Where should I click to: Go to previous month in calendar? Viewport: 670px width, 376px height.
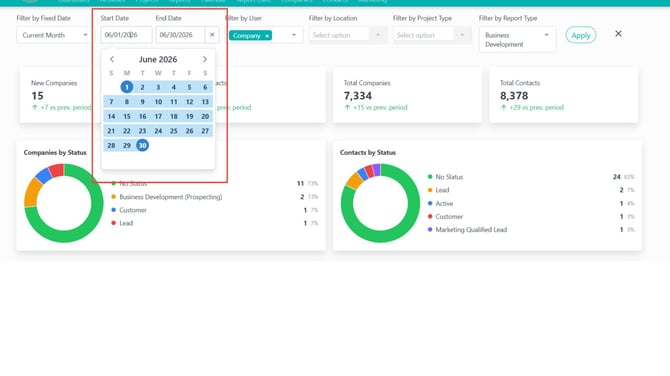(x=112, y=59)
